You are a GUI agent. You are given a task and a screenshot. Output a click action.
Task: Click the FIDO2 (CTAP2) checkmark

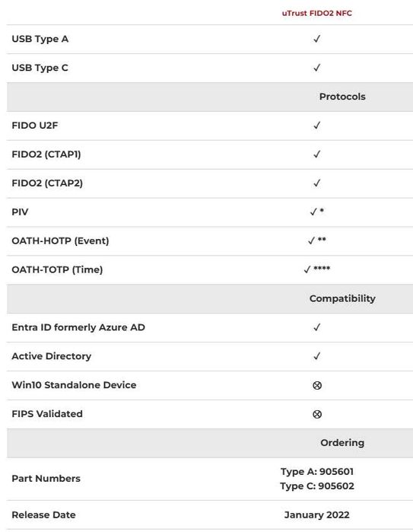tap(316, 183)
